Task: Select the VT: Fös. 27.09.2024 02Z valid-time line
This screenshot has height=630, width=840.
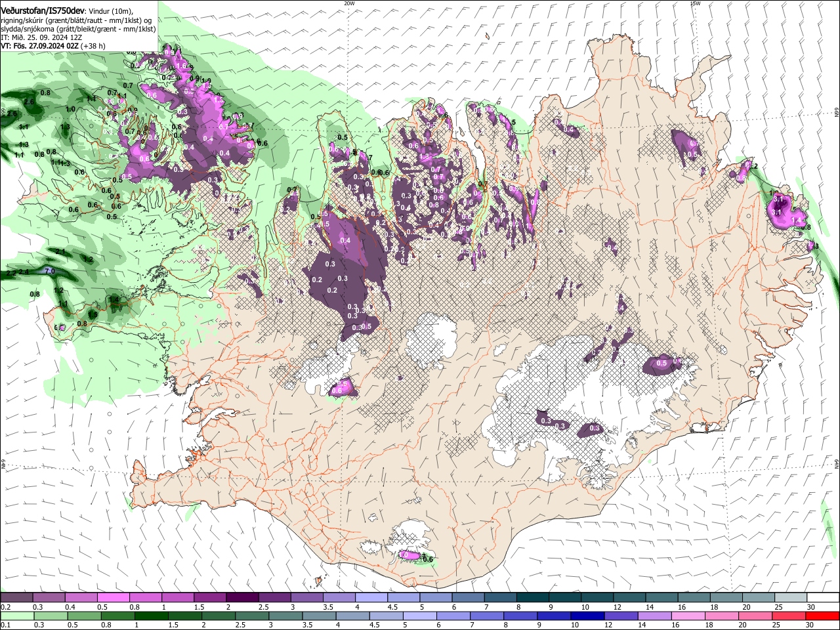Action: pos(53,46)
